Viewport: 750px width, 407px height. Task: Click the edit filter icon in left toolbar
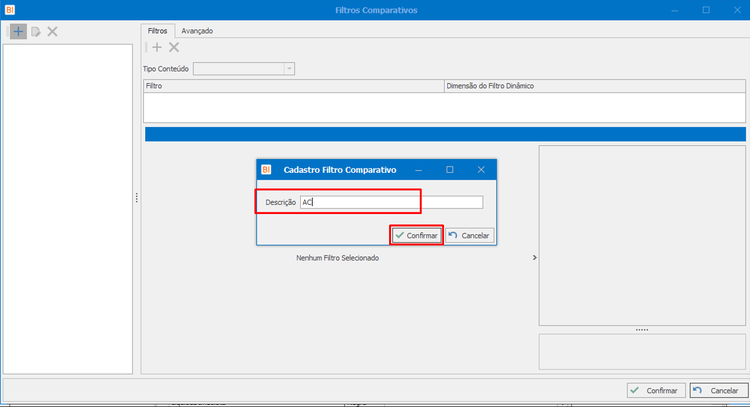[x=36, y=32]
